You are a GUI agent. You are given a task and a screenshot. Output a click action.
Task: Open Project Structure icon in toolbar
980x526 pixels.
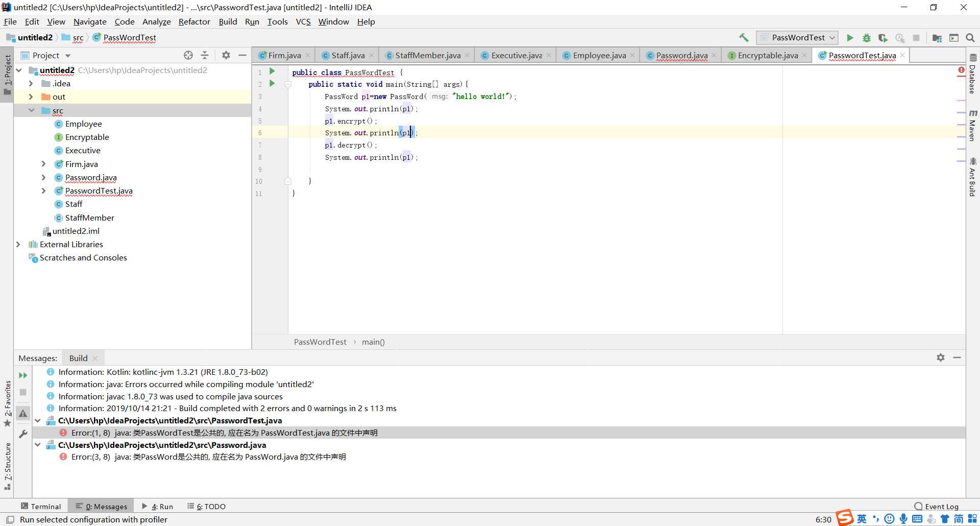click(x=937, y=38)
